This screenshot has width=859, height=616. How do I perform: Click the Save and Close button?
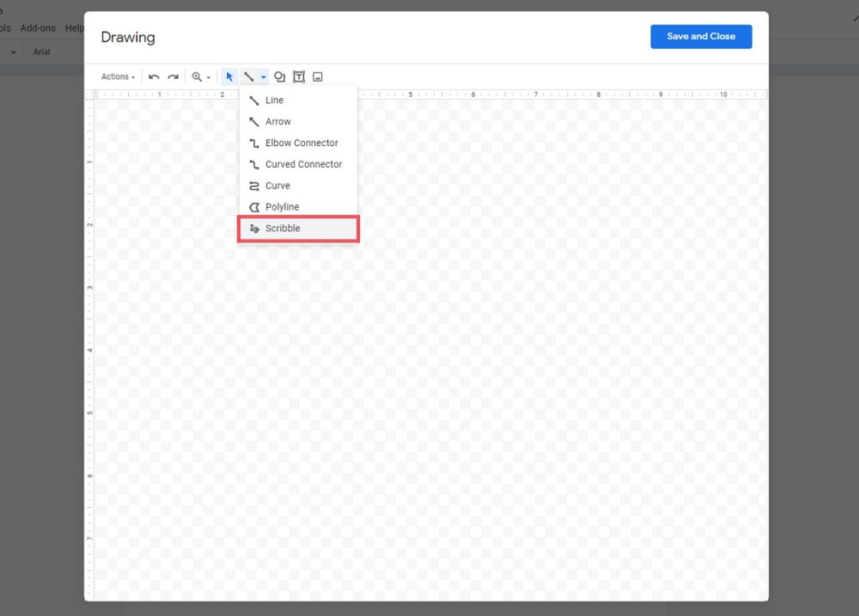701,37
